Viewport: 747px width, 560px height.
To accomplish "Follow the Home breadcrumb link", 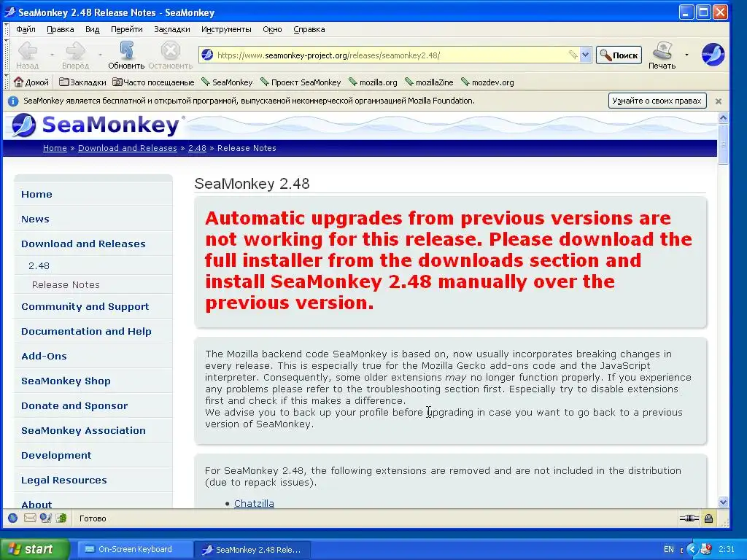I will 55,148.
